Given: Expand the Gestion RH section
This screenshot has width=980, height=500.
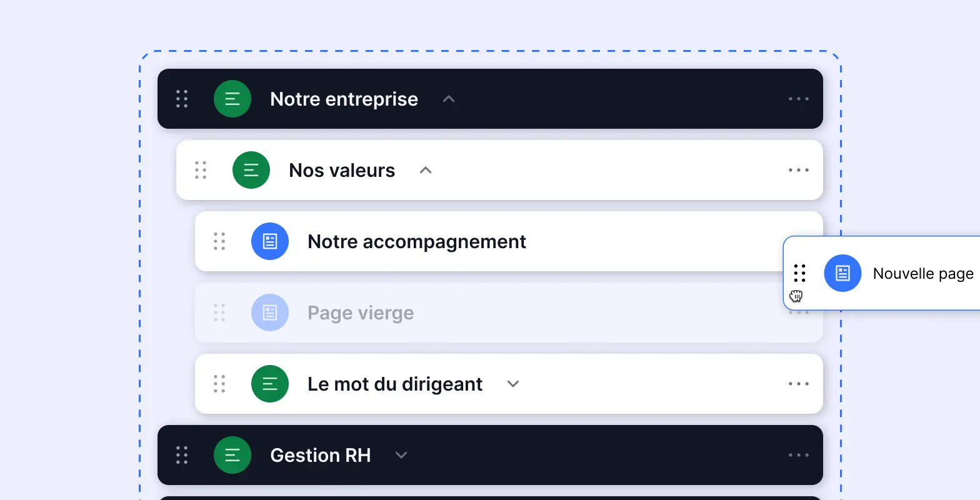Looking at the screenshot, I should 401,455.
